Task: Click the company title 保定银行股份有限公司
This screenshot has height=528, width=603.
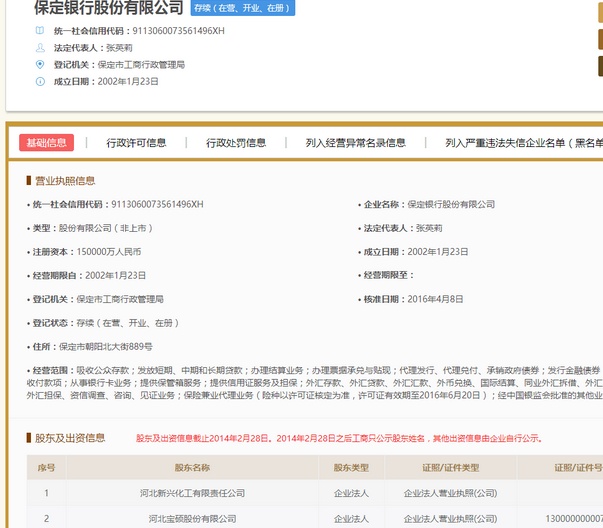Action: pyautogui.click(x=109, y=8)
